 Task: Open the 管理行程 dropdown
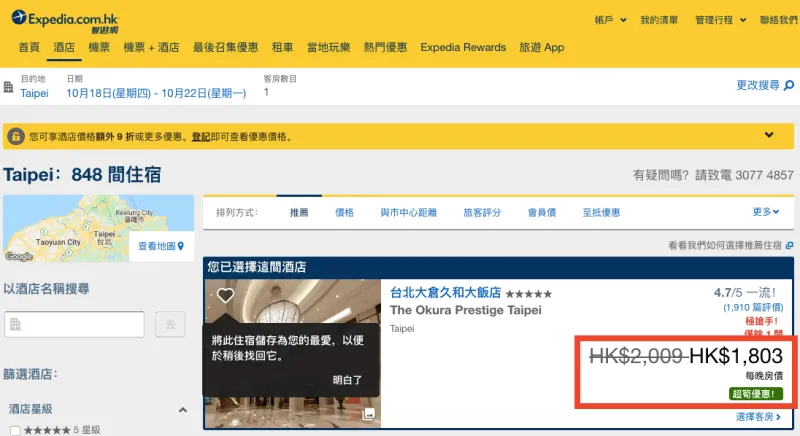click(x=720, y=20)
